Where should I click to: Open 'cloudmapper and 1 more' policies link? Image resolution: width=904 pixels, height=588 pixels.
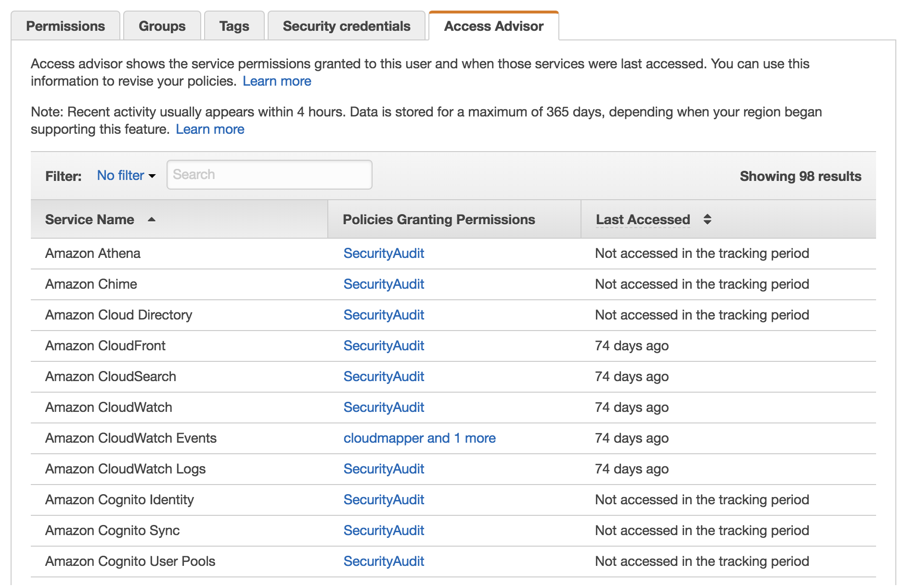(420, 438)
